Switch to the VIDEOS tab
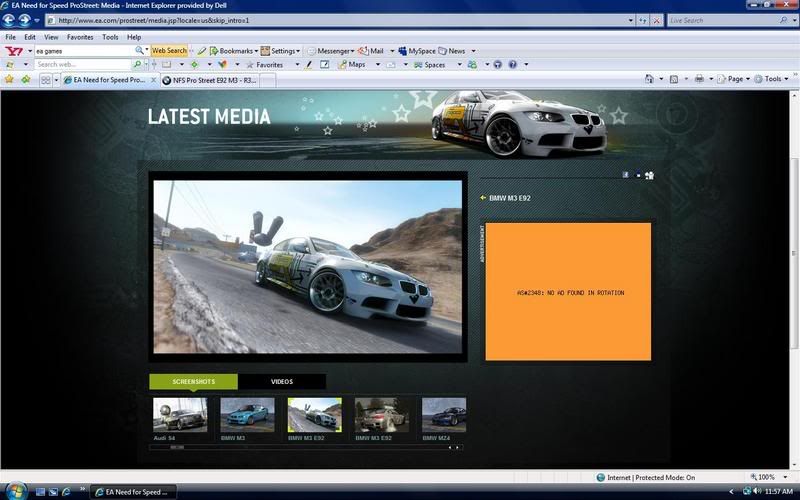 click(282, 381)
